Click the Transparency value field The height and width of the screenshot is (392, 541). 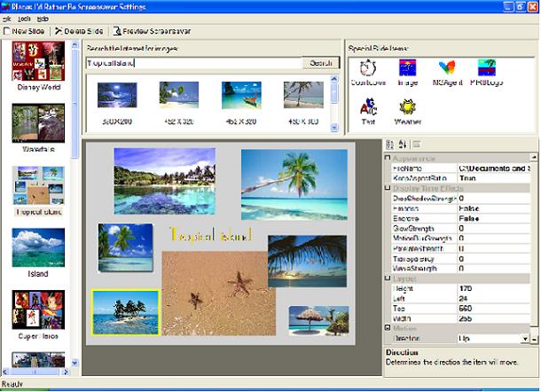click(494, 259)
